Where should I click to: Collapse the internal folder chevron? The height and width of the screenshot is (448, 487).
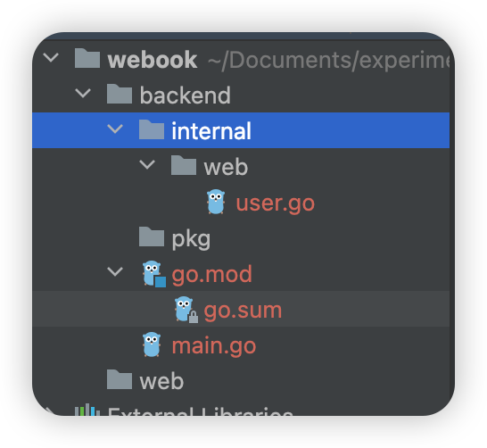coord(115,129)
